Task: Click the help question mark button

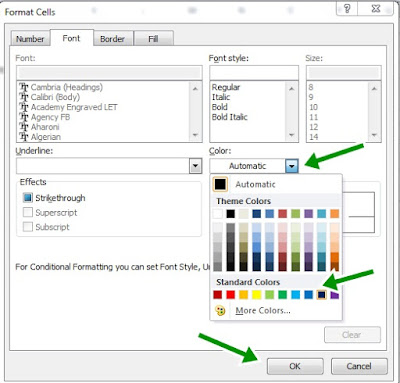Action: click(347, 8)
